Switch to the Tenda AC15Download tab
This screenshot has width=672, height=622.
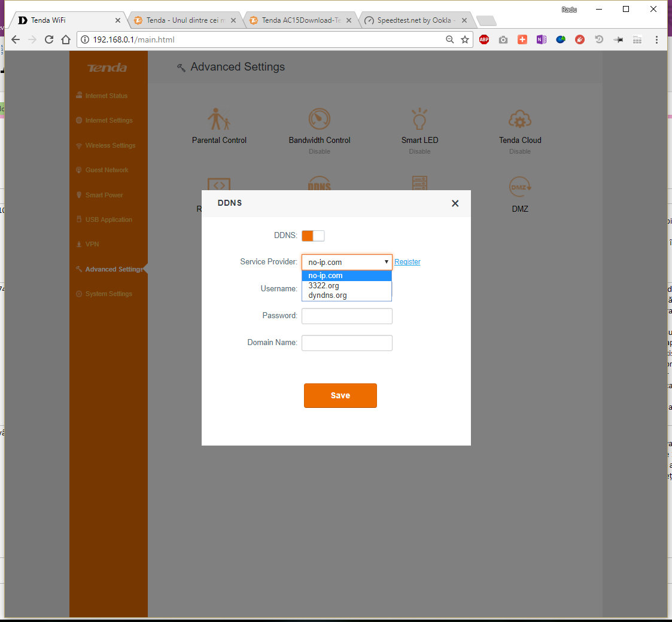(300, 20)
